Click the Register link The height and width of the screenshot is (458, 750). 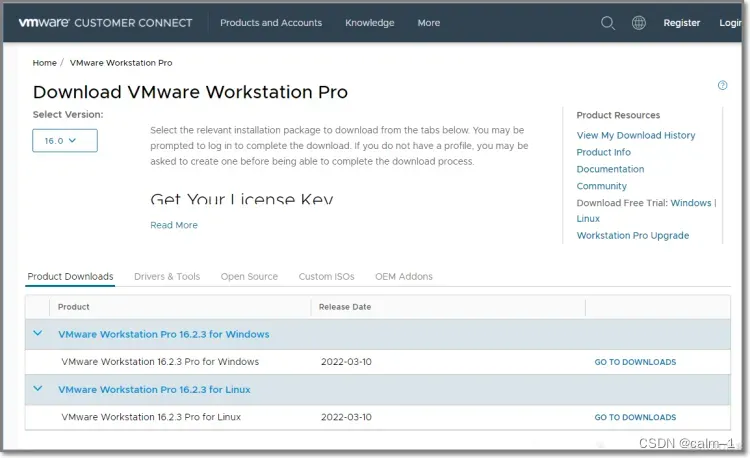point(682,22)
